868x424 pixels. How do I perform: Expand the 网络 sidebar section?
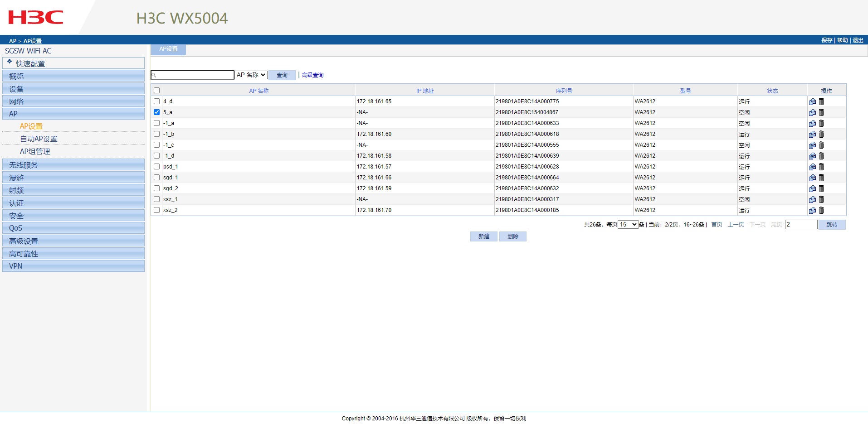73,101
